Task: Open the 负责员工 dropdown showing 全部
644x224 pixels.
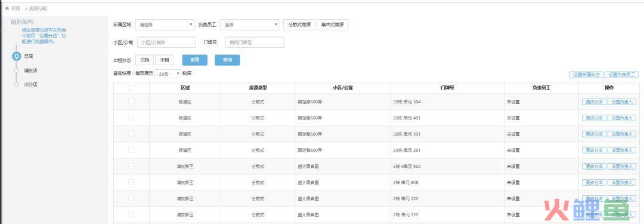Action: point(250,24)
